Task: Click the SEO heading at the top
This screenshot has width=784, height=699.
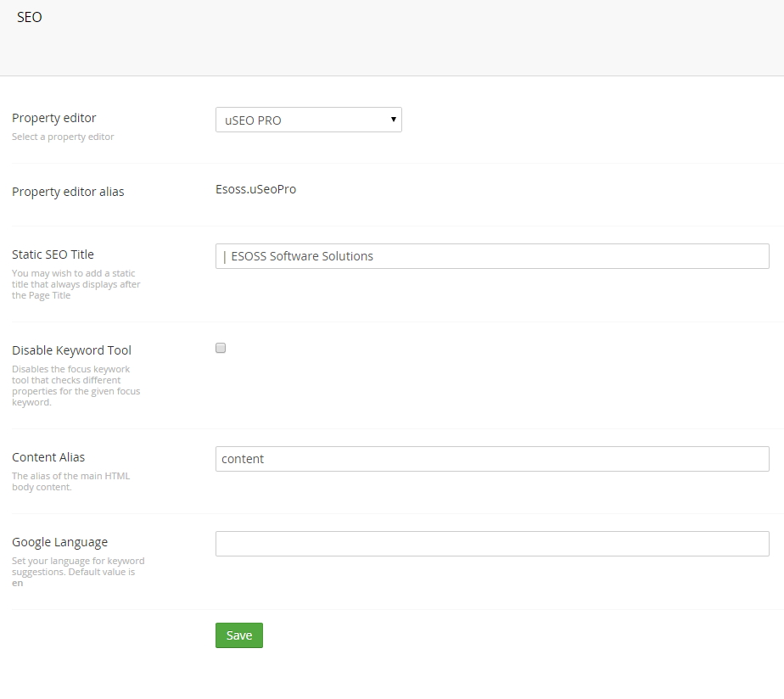Action: pos(30,17)
